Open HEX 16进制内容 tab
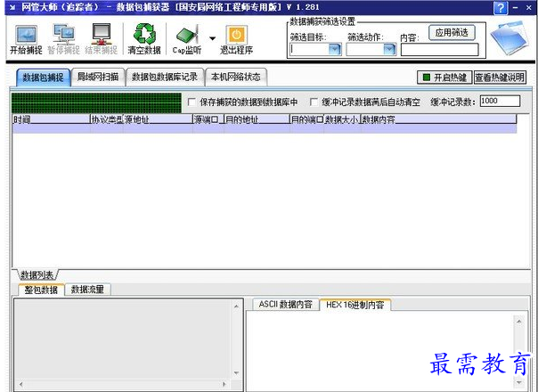The image size is (538, 392). pyautogui.click(x=355, y=305)
